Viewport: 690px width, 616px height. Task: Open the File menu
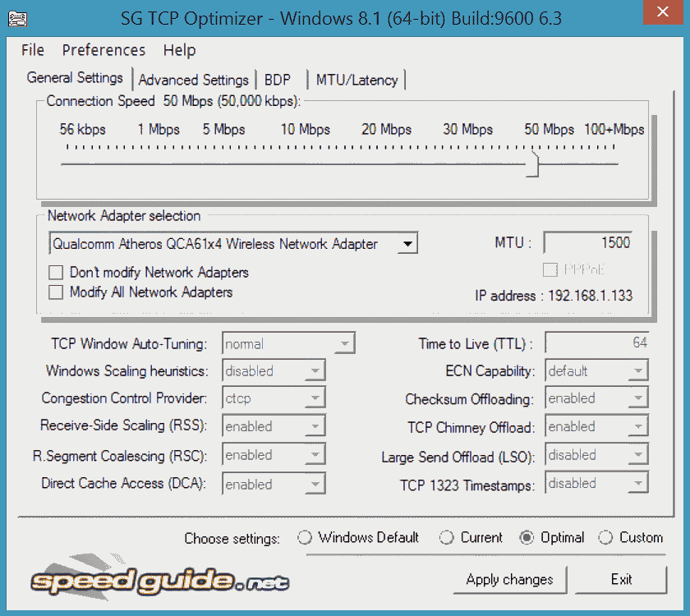[33, 50]
